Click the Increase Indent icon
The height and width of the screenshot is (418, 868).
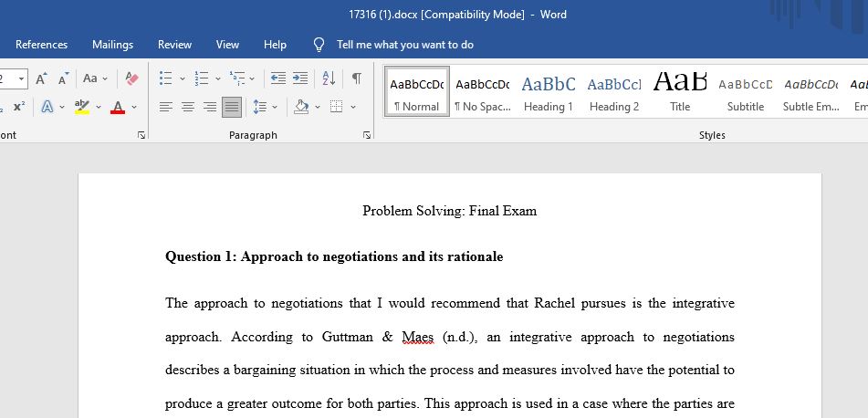(x=300, y=78)
